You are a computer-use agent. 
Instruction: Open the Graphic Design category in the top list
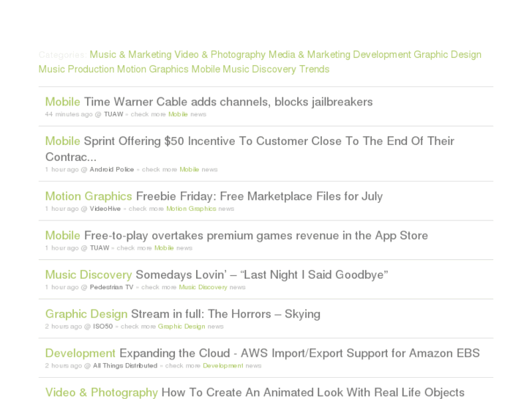coord(447,55)
